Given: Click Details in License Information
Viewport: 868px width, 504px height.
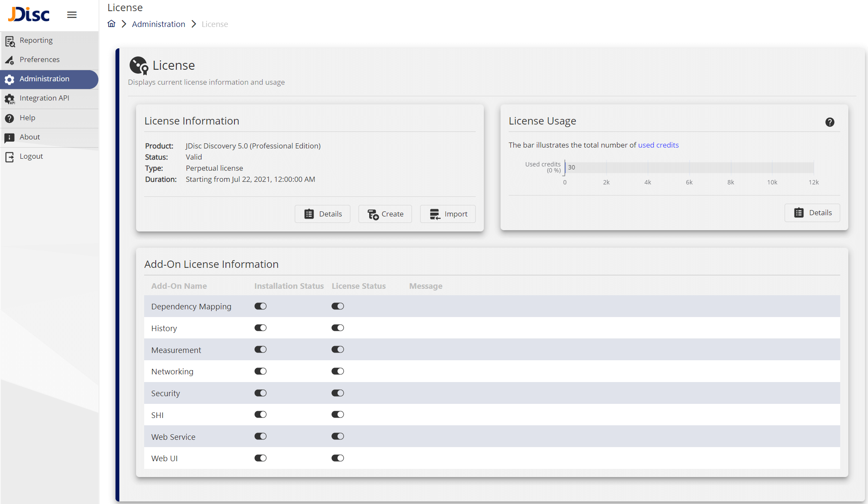Looking at the screenshot, I should (323, 214).
